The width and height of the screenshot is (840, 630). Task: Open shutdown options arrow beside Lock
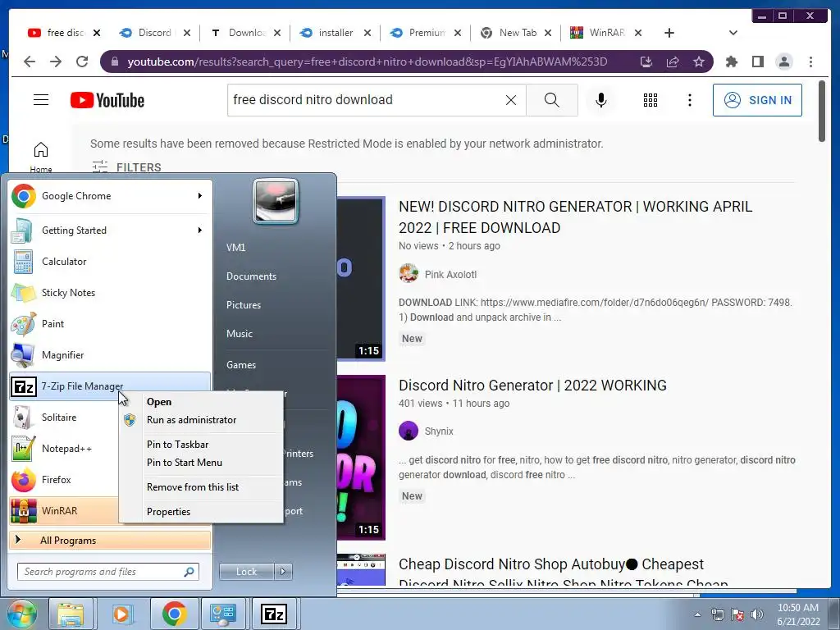tap(283, 572)
